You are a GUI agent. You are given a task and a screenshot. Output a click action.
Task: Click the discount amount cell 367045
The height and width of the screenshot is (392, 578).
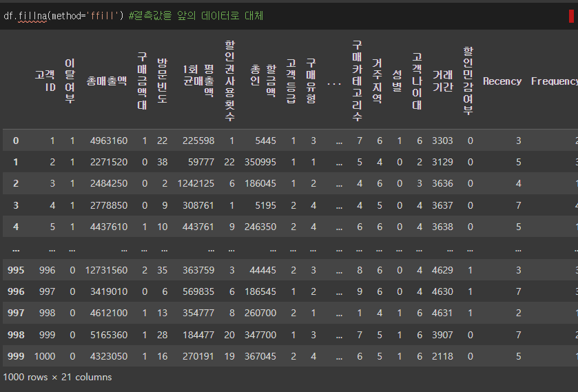point(260,357)
